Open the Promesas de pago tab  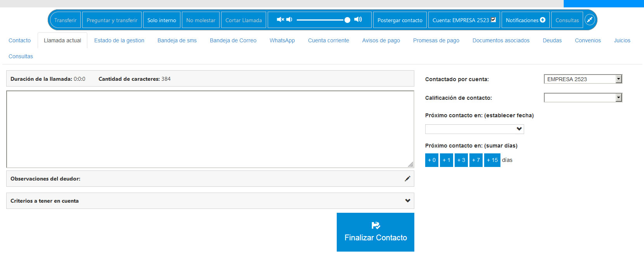tap(436, 40)
